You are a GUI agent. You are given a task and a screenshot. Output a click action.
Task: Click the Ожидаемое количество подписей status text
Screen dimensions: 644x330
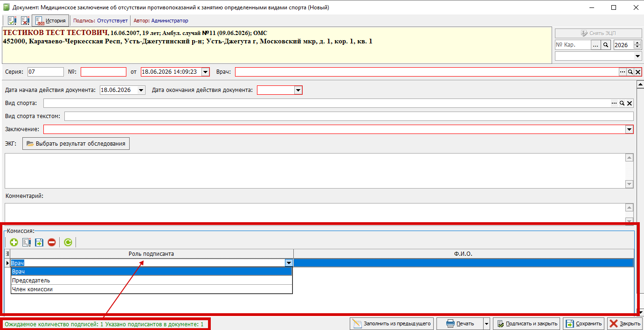click(104, 323)
